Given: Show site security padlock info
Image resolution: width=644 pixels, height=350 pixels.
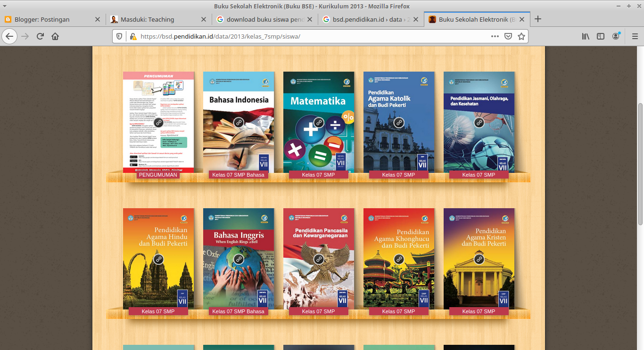Looking at the screenshot, I should coord(133,36).
